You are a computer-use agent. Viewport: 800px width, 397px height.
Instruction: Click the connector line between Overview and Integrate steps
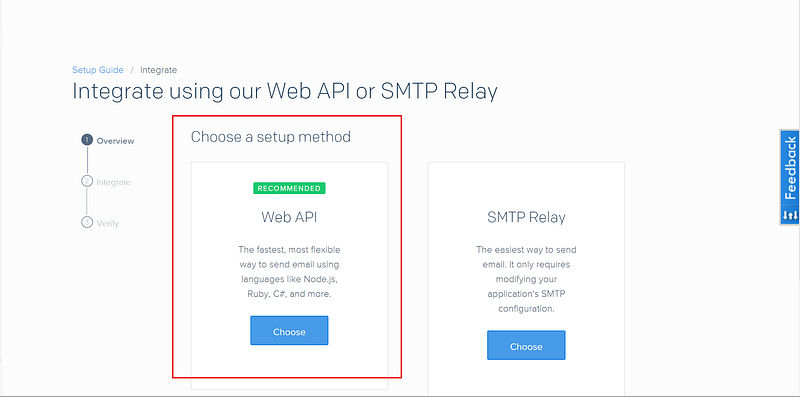point(87,160)
